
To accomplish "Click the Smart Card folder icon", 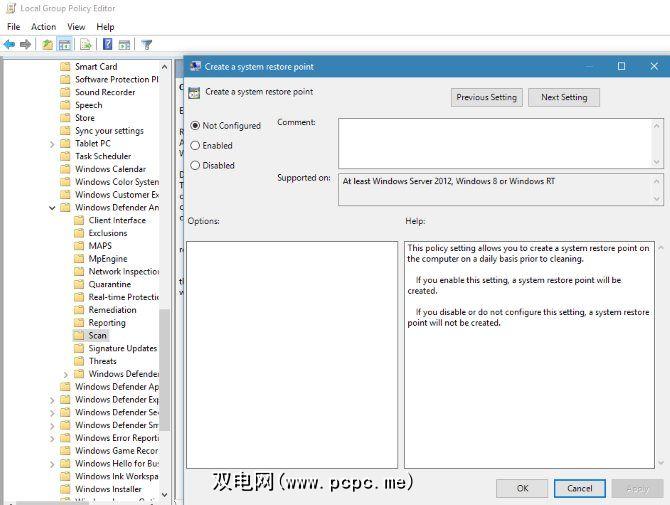I will coord(65,67).
